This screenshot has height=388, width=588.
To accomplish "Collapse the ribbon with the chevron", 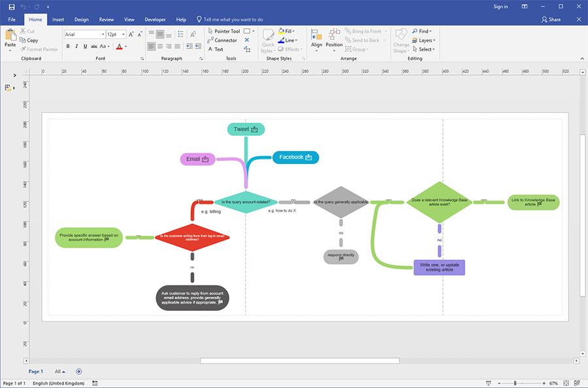I will 582,59.
